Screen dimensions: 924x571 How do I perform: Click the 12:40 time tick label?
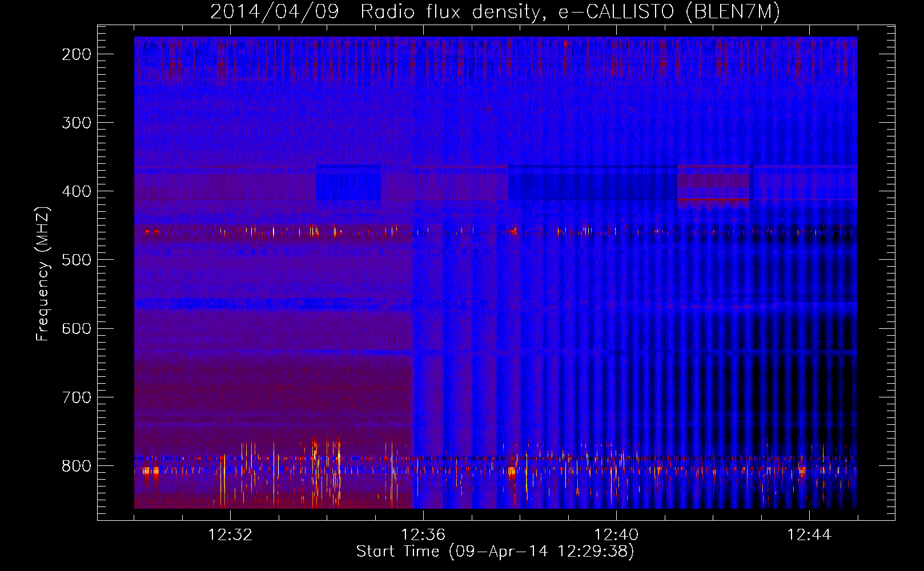(616, 535)
